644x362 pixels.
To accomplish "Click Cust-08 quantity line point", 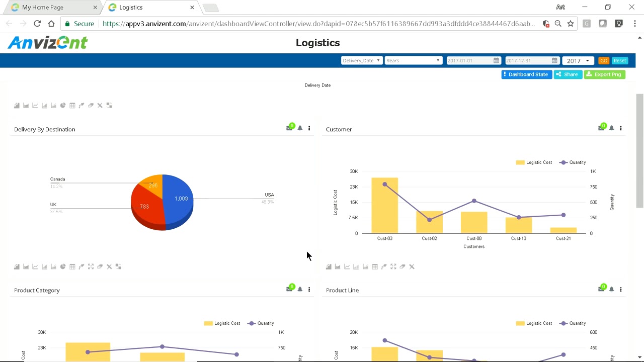I will [474, 201].
